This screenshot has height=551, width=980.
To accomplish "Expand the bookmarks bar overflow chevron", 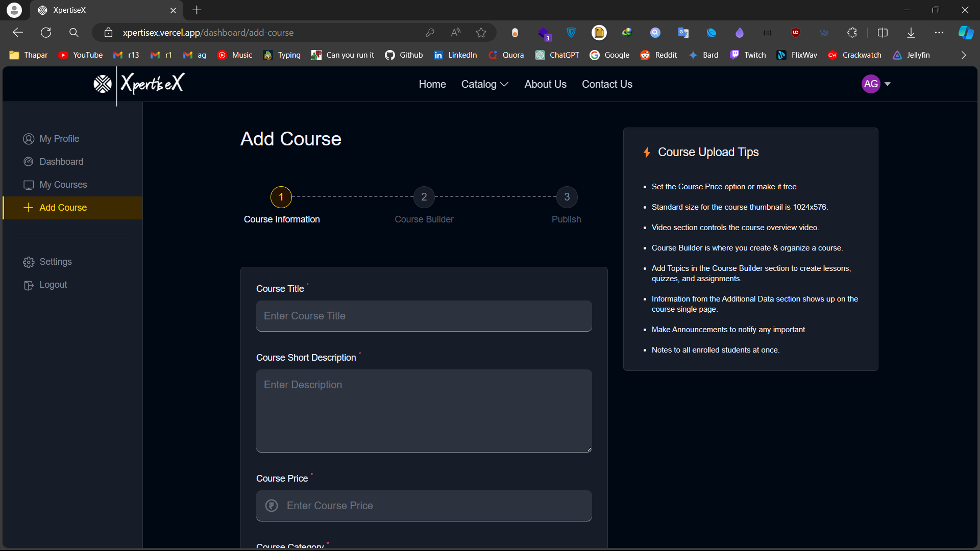I will click(x=964, y=55).
